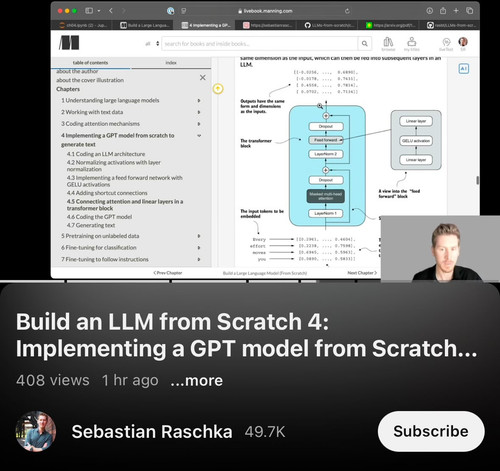
Task: Open the My Titles icon
Action: coord(412,44)
